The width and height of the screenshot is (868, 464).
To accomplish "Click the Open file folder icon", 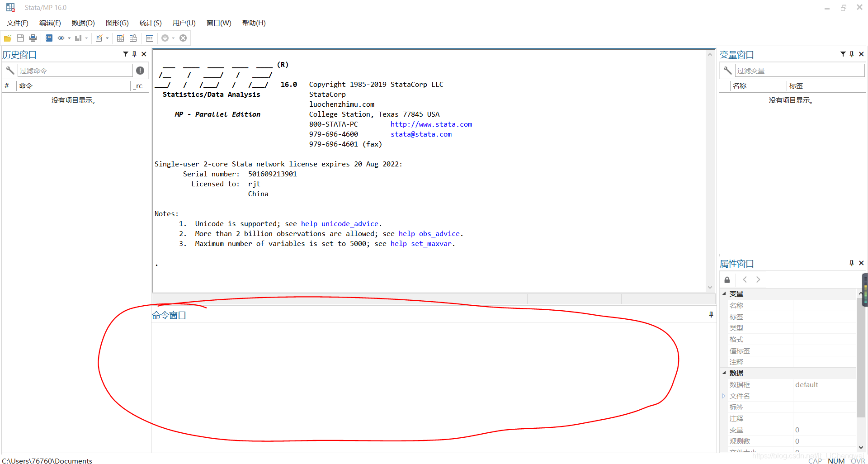I will click(x=8, y=38).
